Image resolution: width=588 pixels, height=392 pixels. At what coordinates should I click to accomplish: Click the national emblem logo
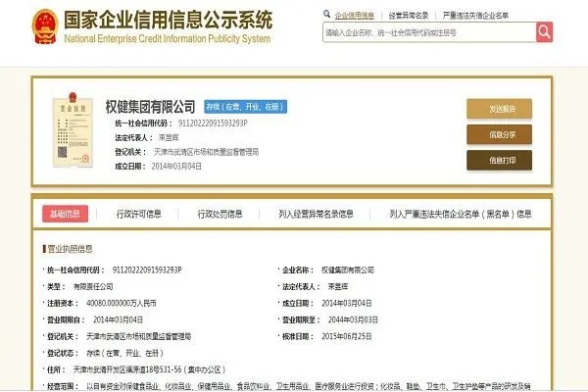[45, 26]
